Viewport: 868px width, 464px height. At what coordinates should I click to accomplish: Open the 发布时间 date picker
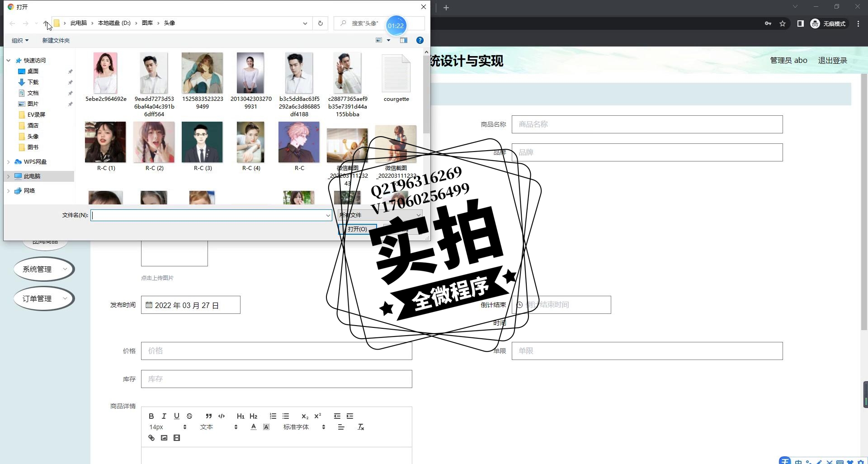(190, 305)
